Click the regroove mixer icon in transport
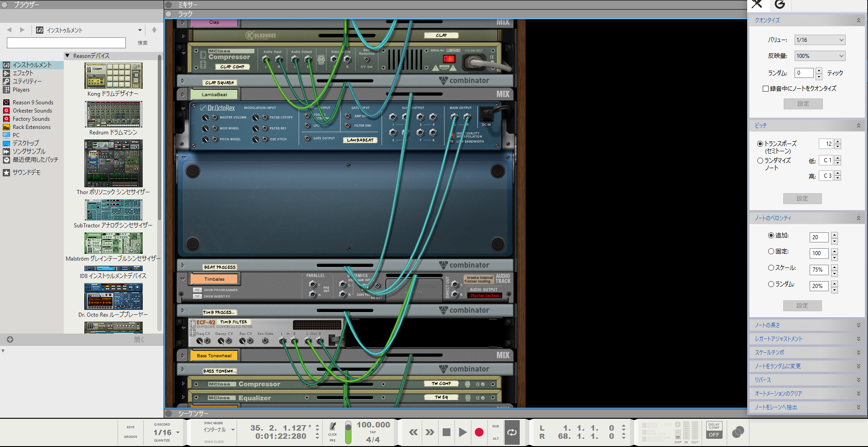Screen dimensions: 868x447 point(738,432)
